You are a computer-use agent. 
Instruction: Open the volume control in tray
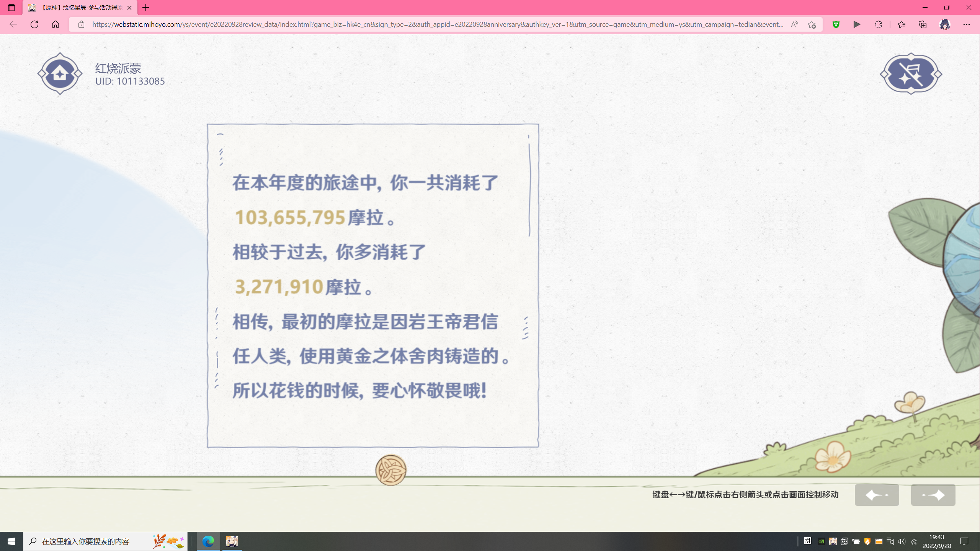902,541
